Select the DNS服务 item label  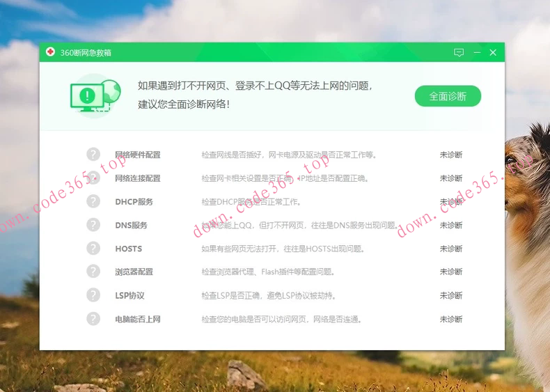(x=131, y=226)
